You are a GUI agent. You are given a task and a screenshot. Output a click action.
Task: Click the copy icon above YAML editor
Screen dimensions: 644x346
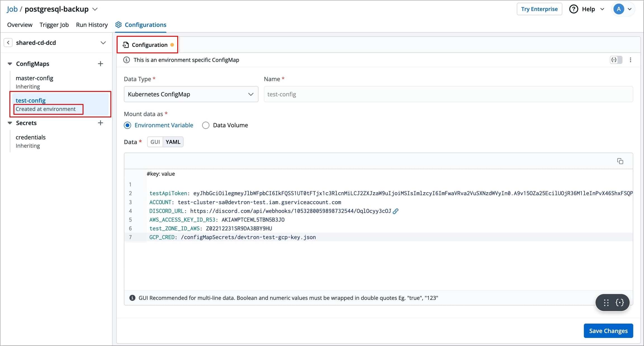tap(620, 161)
